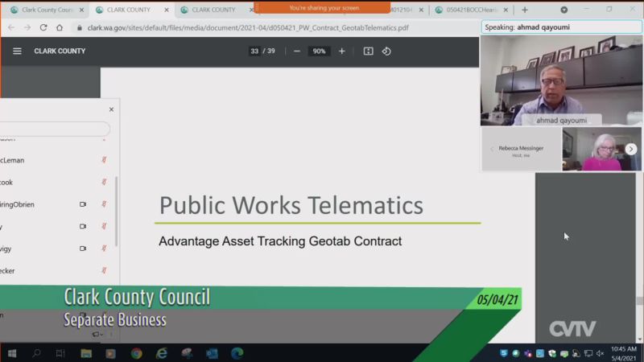Click the fit-to-page icon in the PDF toolbar
The width and height of the screenshot is (644, 362).
(x=368, y=51)
